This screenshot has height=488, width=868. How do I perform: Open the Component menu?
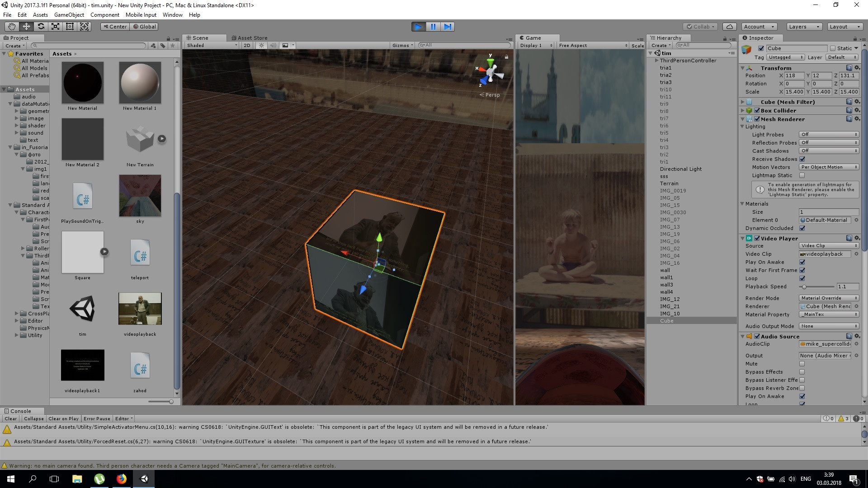point(105,15)
